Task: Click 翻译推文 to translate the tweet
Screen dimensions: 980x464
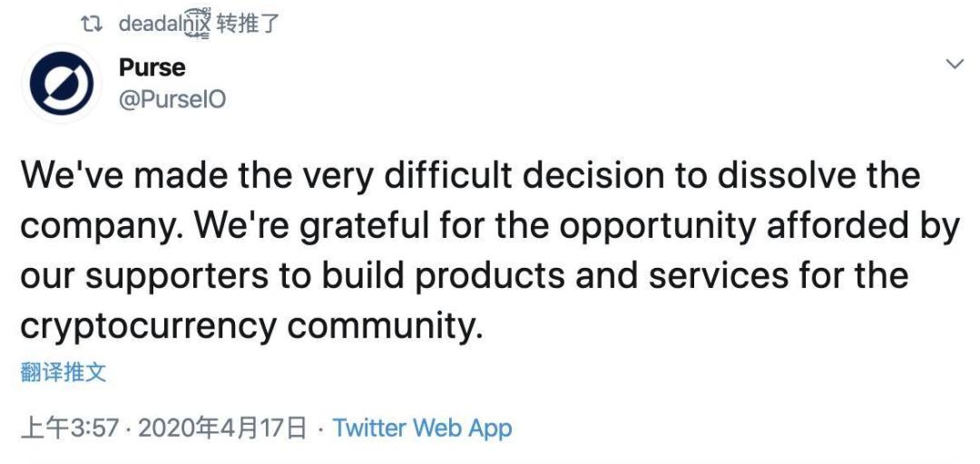Action: 63,372
